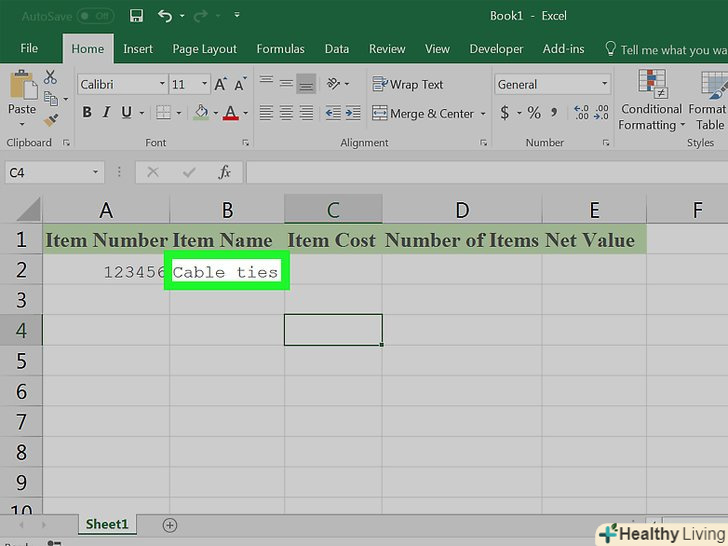The height and width of the screenshot is (546, 728).
Task: Click the red Font Color swatch
Action: (231, 113)
